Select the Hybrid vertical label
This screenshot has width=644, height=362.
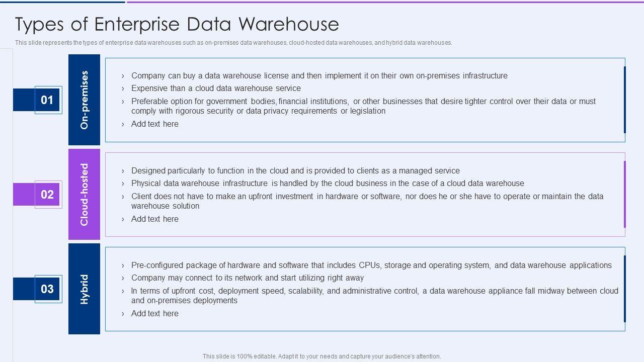[84, 289]
